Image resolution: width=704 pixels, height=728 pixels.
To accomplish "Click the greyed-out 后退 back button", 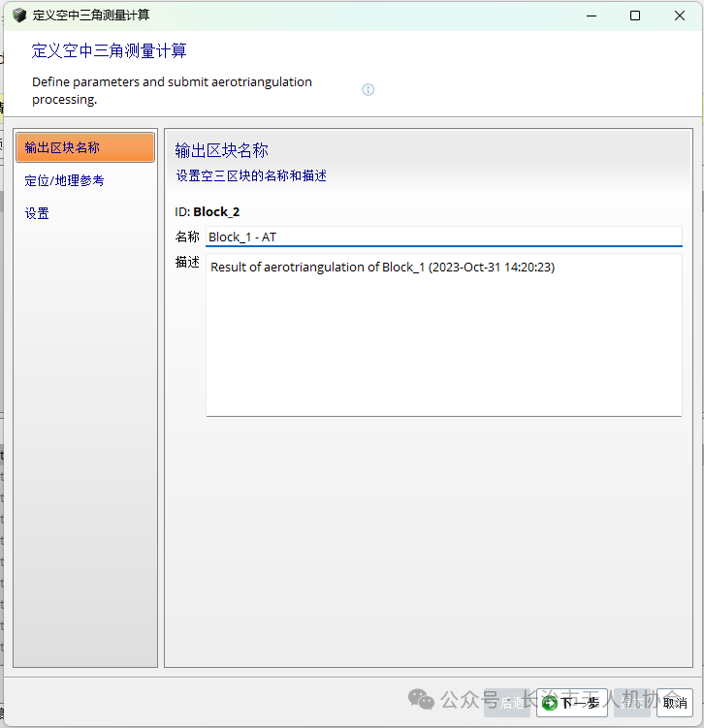I will point(507,703).
